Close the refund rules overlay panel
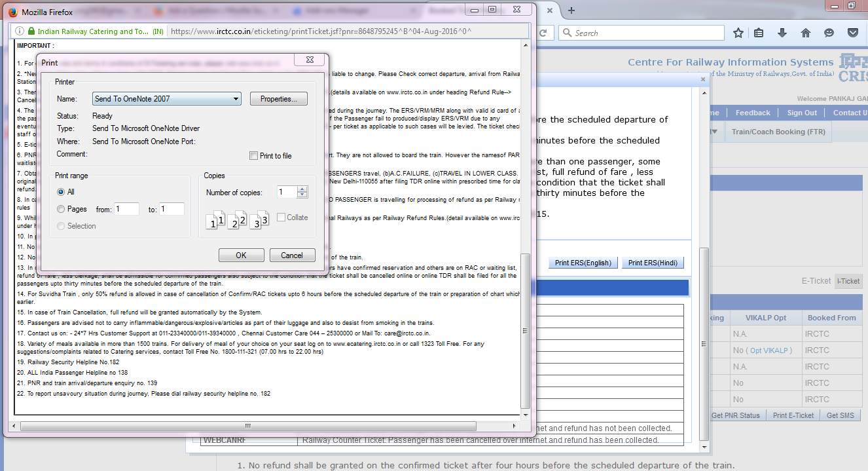The height and width of the screenshot is (471, 868). click(x=703, y=79)
